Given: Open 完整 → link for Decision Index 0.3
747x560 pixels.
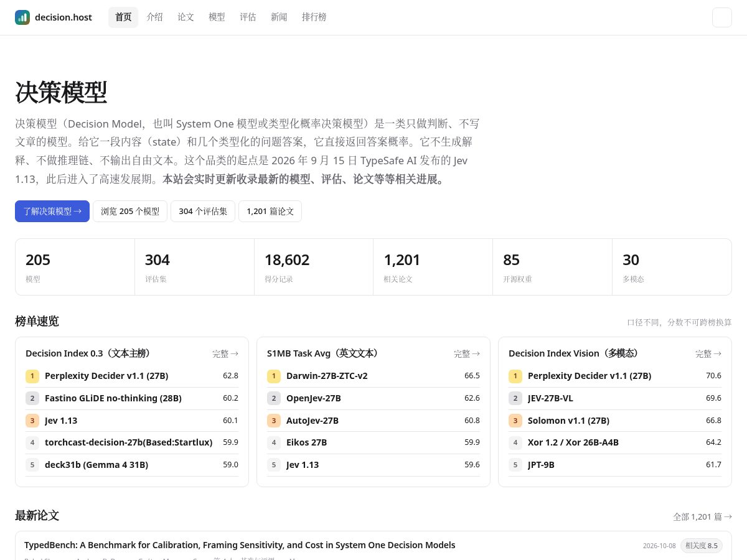Looking at the screenshot, I should pos(225,353).
